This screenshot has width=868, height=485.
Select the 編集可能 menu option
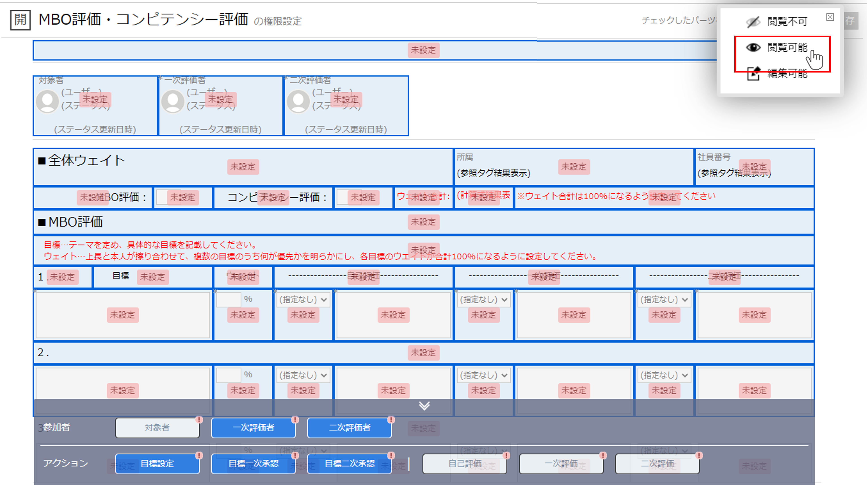click(787, 73)
